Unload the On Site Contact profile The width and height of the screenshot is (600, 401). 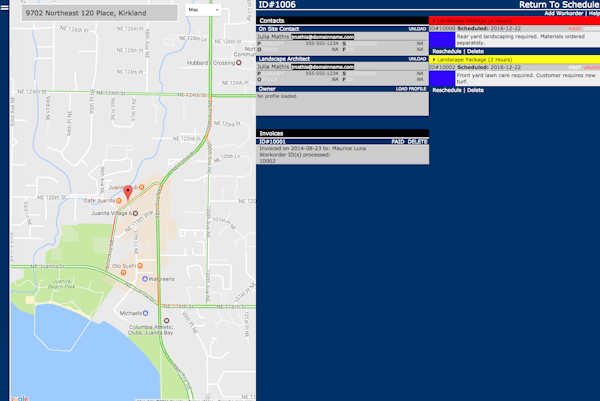[417, 29]
